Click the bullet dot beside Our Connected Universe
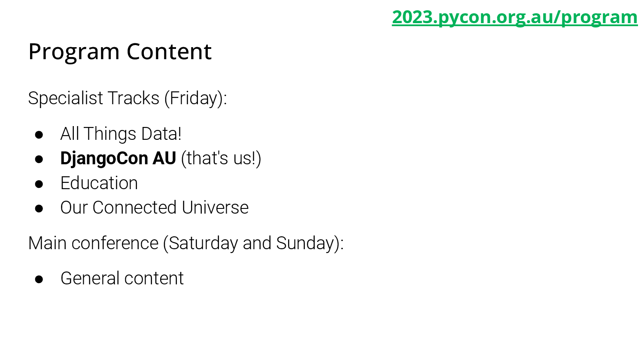This screenshot has height=362, width=644. pyautogui.click(x=39, y=208)
